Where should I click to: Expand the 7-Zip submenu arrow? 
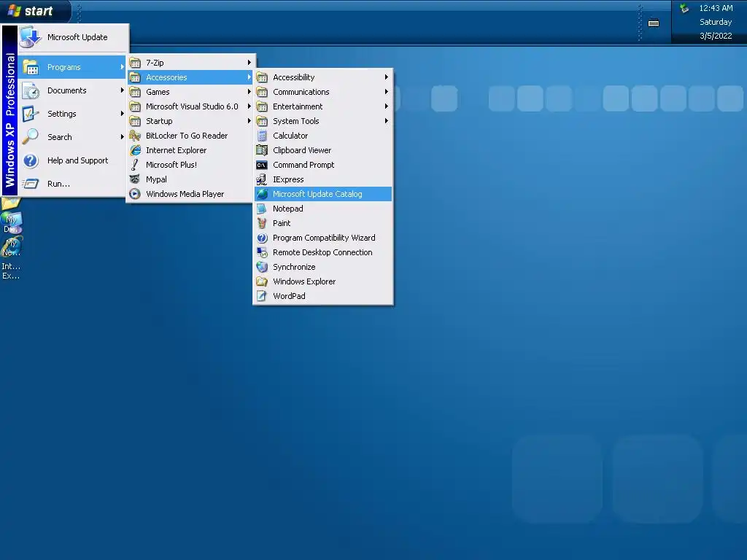click(249, 63)
